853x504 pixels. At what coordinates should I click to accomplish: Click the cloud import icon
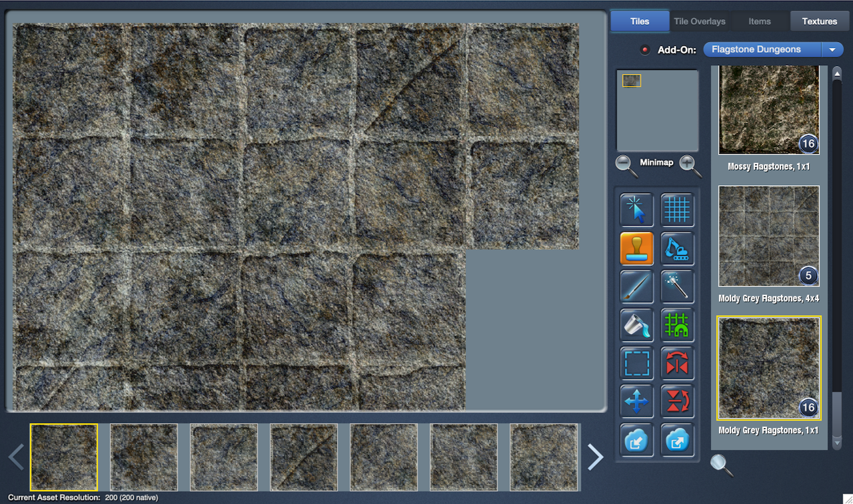[x=636, y=440]
